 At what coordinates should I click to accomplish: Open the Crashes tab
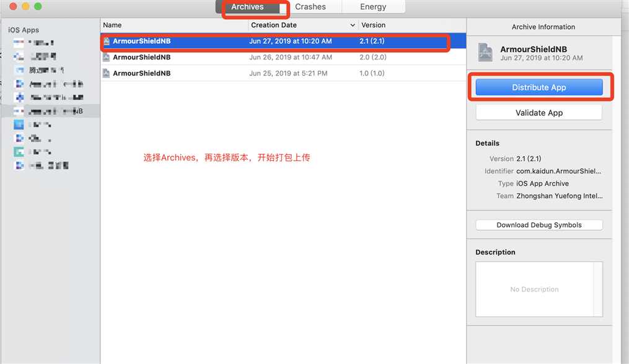[310, 7]
